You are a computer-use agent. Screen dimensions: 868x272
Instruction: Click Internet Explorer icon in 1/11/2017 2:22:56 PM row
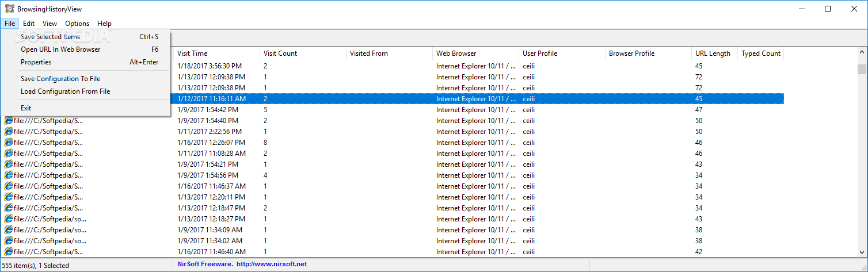click(9, 132)
